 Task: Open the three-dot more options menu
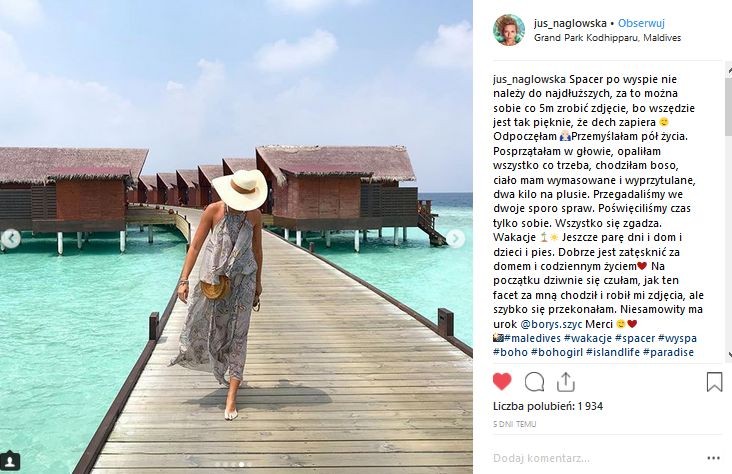pos(714,459)
